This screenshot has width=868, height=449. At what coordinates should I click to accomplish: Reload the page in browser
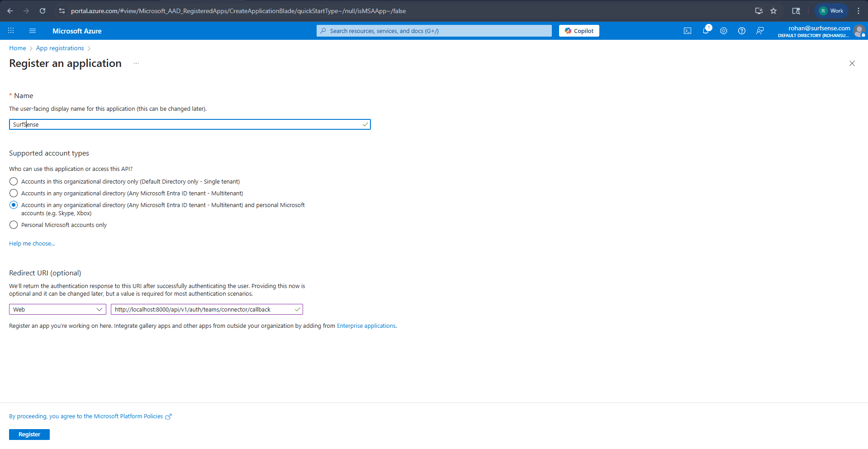point(43,11)
